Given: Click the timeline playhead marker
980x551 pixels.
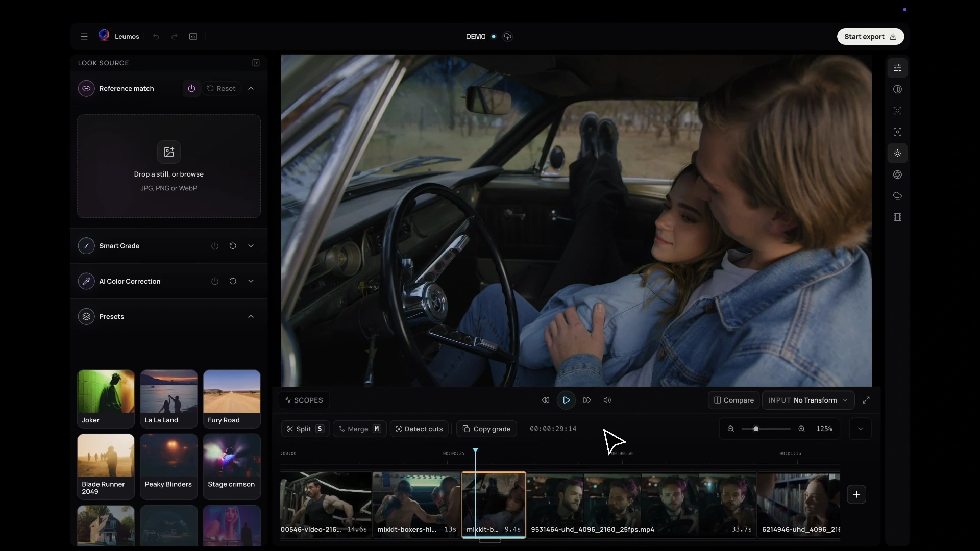Looking at the screenshot, I should pyautogui.click(x=475, y=450).
